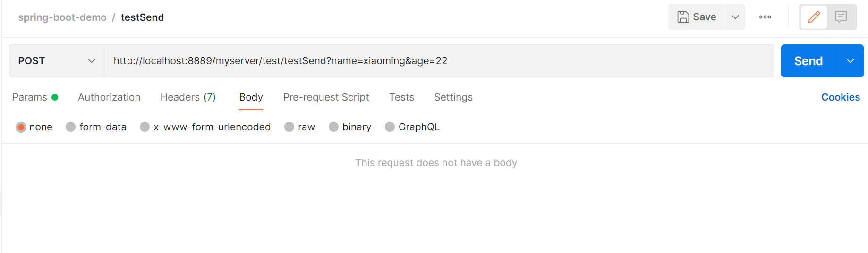Open the comments icon panel
The width and height of the screenshot is (868, 253).
pyautogui.click(x=841, y=17)
